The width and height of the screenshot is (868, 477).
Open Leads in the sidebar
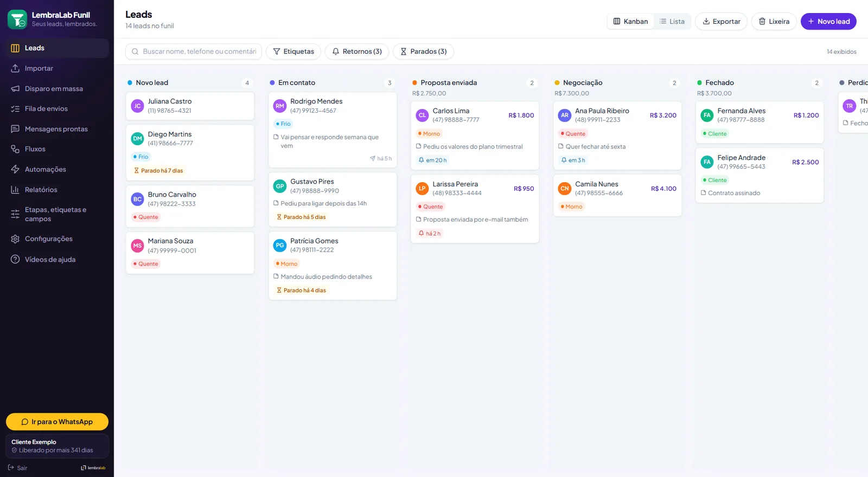click(57, 48)
